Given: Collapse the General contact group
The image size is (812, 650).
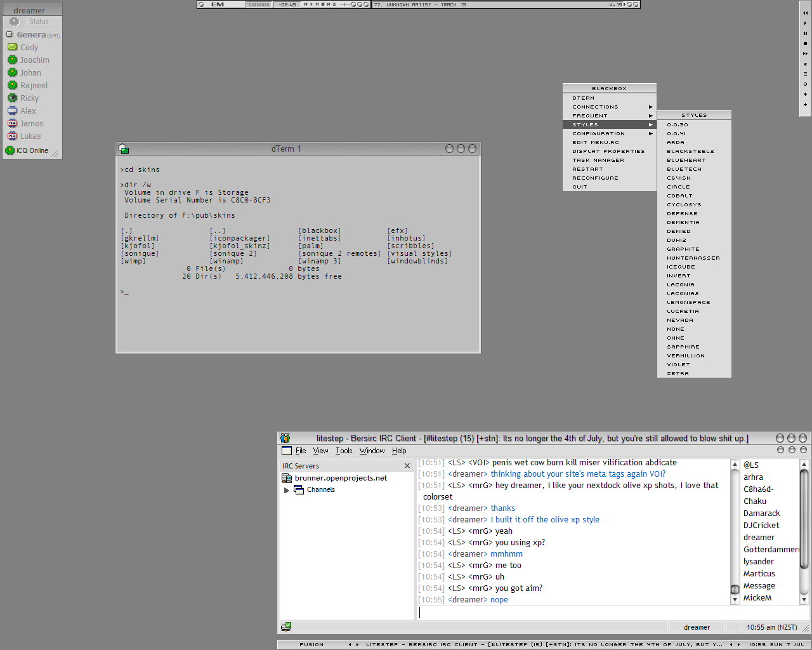Looking at the screenshot, I should [x=10, y=34].
